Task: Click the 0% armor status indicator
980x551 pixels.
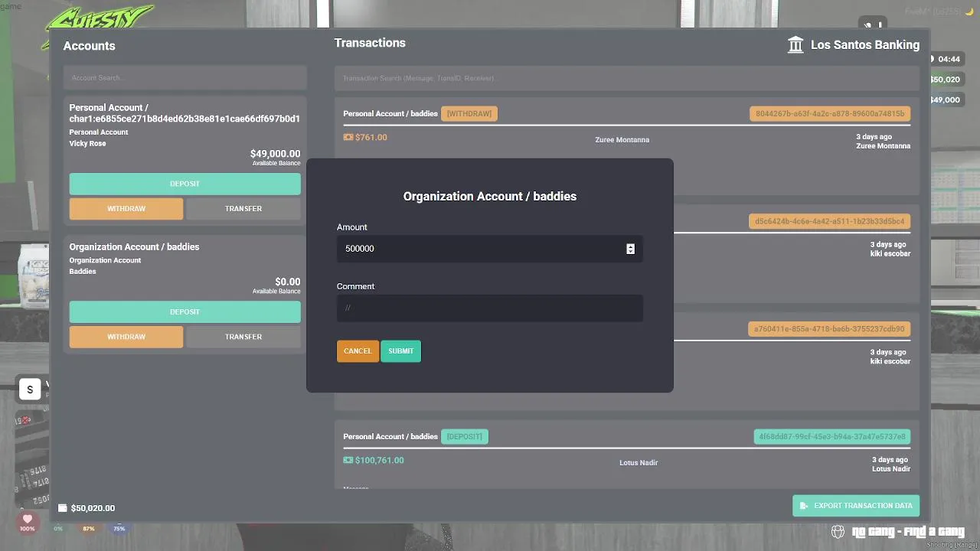Action: (58, 528)
